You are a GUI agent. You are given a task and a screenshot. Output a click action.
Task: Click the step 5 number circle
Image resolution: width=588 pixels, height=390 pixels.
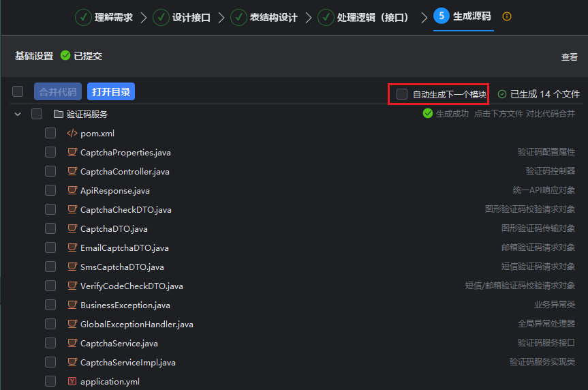441,16
